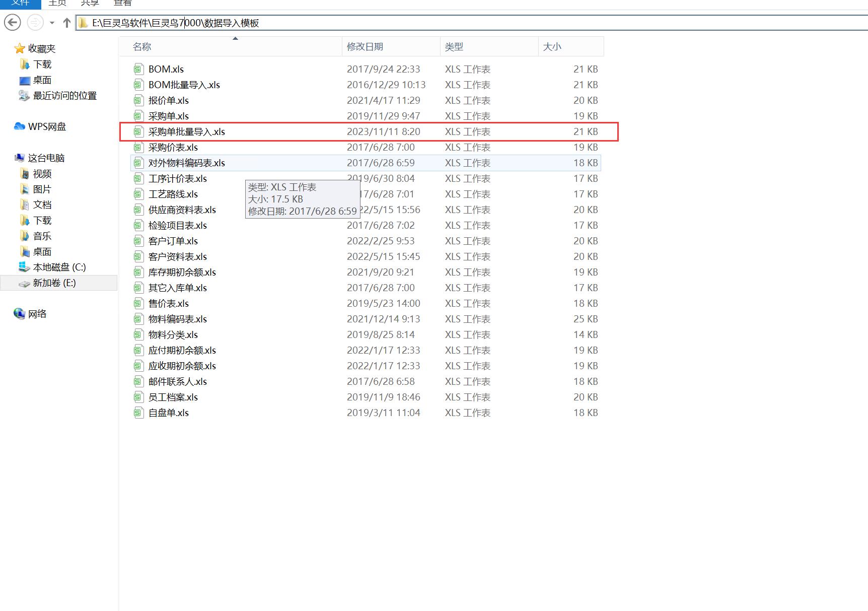Select the 自盘单.xls file icon
Screen dimensions: 868x611
point(138,413)
